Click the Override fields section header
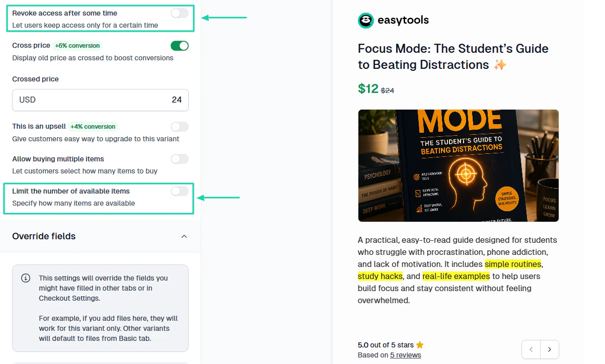605x364 pixels. click(x=100, y=236)
